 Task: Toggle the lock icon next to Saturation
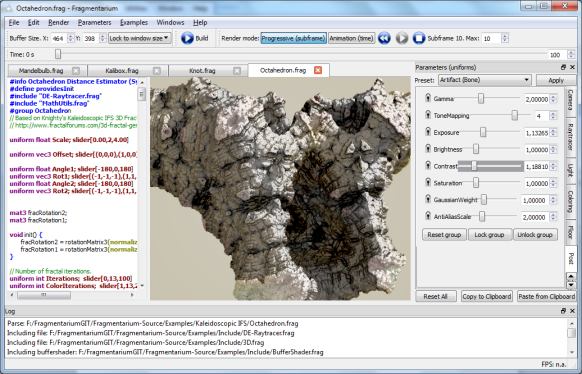click(x=428, y=182)
